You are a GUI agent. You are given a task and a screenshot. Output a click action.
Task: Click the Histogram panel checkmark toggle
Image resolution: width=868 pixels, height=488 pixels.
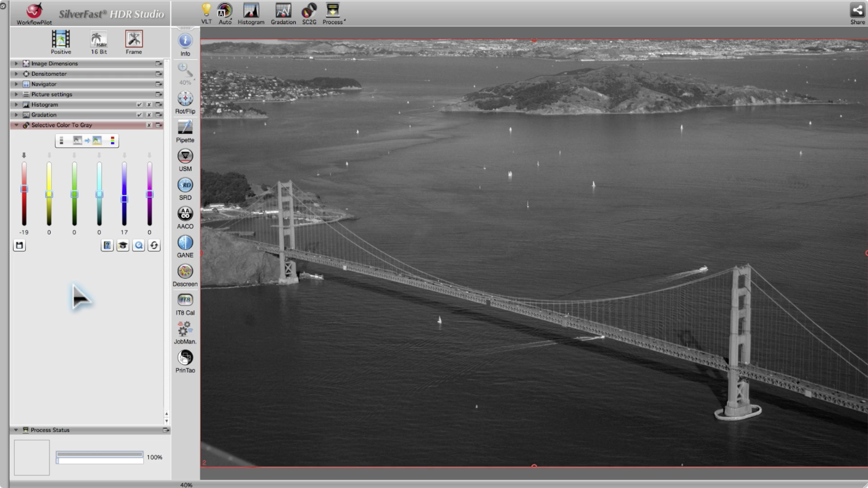coord(140,105)
